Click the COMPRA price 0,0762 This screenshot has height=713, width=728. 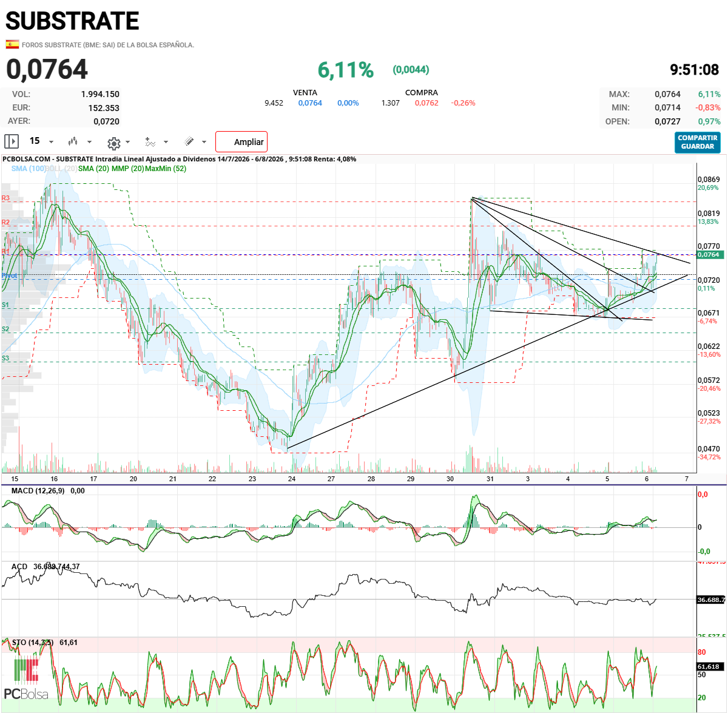[x=426, y=103]
